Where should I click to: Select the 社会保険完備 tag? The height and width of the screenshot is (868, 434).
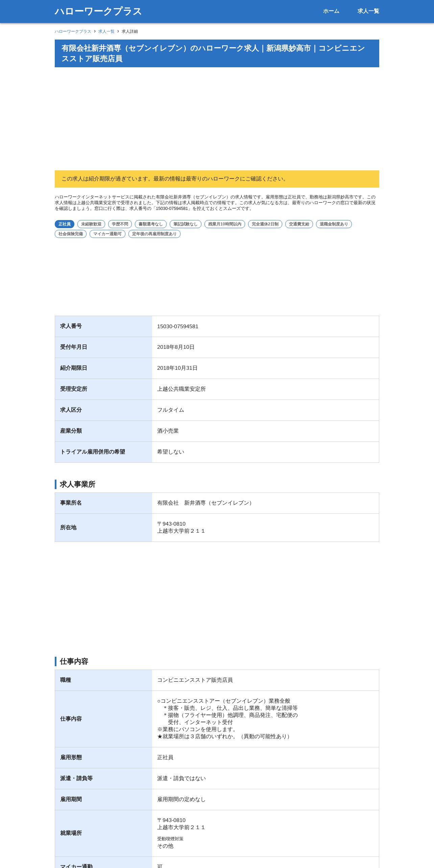pyautogui.click(x=71, y=234)
